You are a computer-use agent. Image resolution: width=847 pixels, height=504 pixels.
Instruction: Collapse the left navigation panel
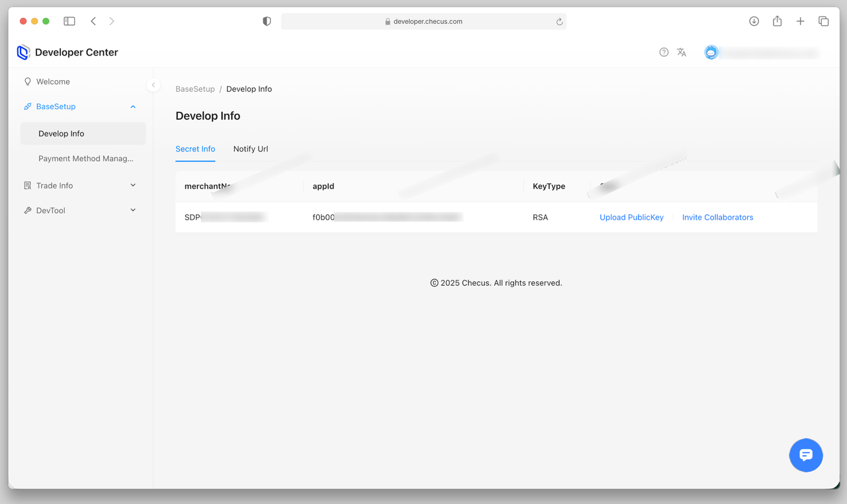pos(154,85)
